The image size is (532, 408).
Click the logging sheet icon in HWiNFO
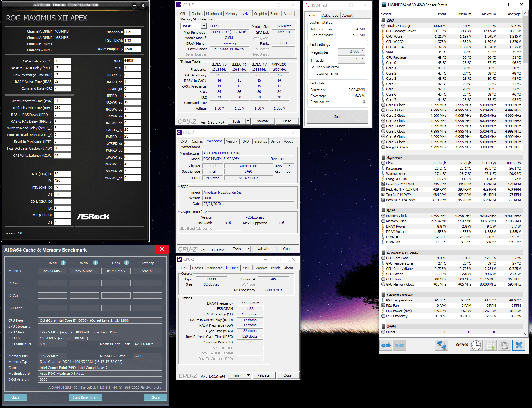(490, 345)
